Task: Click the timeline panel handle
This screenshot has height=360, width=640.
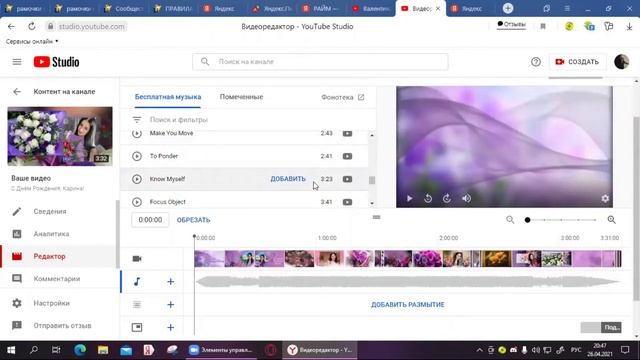Action: [x=376, y=217]
